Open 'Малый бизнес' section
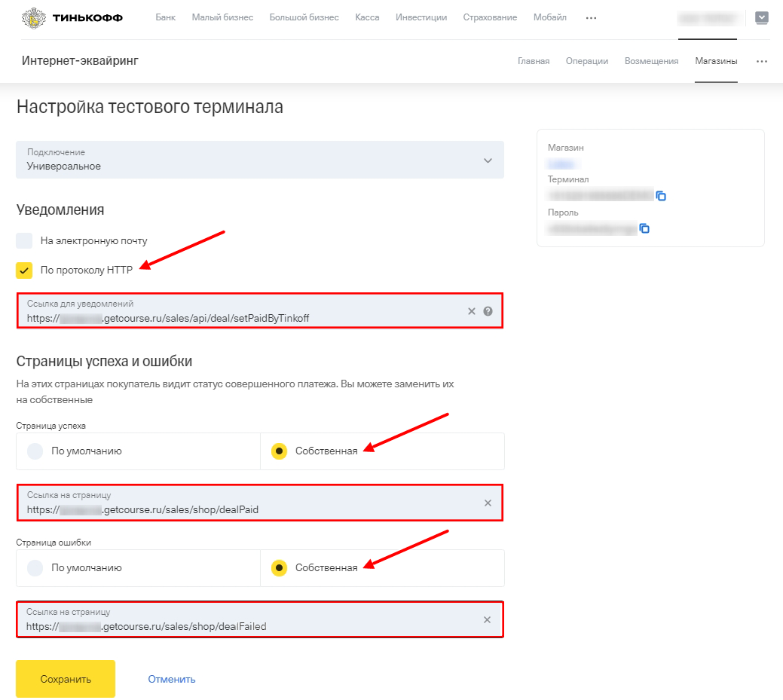 point(222,17)
